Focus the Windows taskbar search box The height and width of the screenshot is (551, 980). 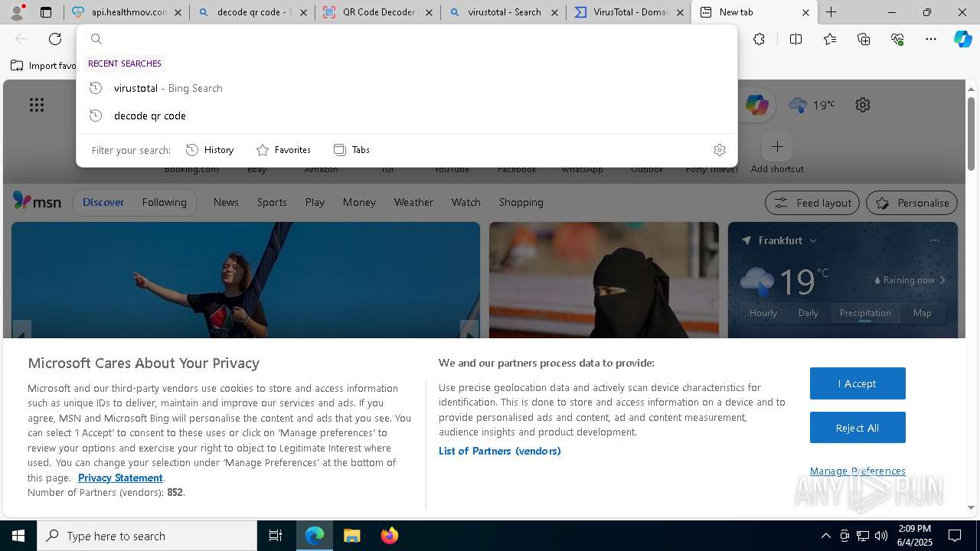click(147, 536)
